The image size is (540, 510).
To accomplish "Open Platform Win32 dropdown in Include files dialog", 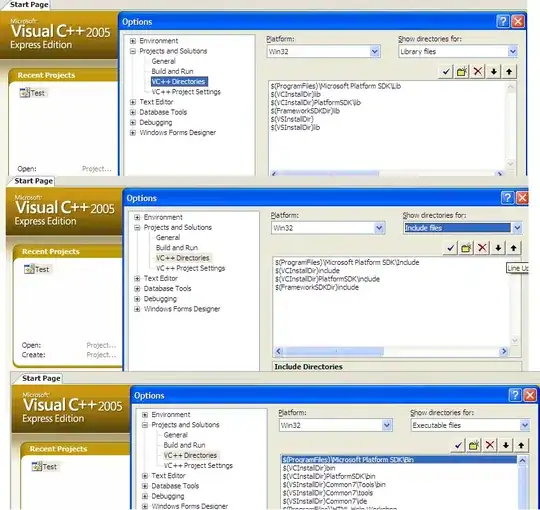I will point(379,228).
